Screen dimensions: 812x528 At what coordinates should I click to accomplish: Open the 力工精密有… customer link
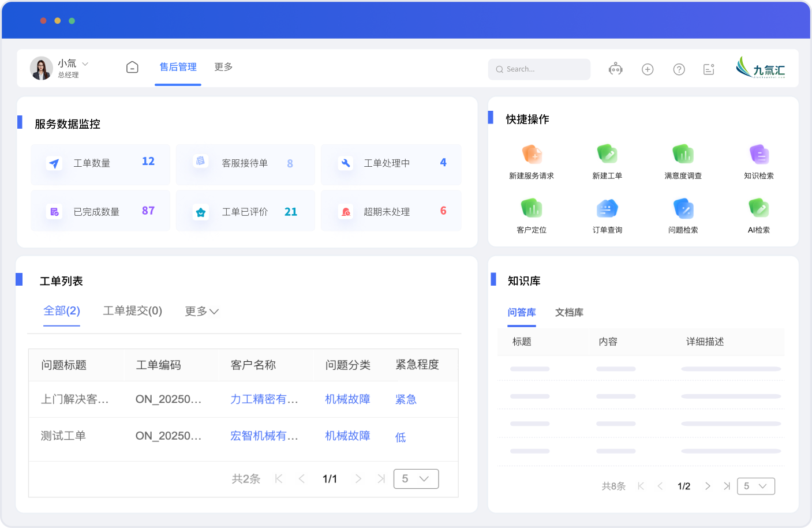coord(264,399)
